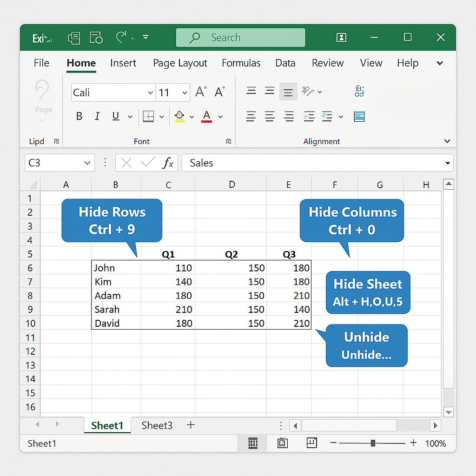Viewport: 476px width, 476px height.
Task: Switch to the View tab
Action: coord(371,63)
